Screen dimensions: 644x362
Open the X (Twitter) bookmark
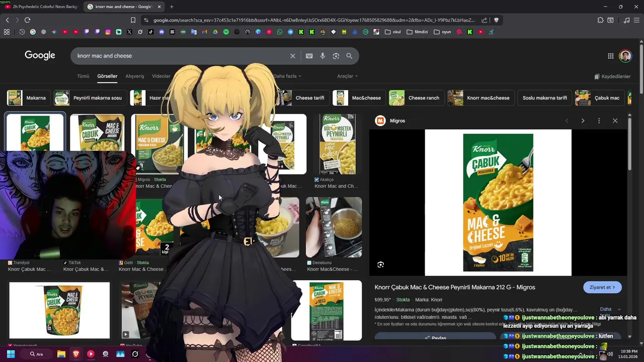[x=129, y=32]
